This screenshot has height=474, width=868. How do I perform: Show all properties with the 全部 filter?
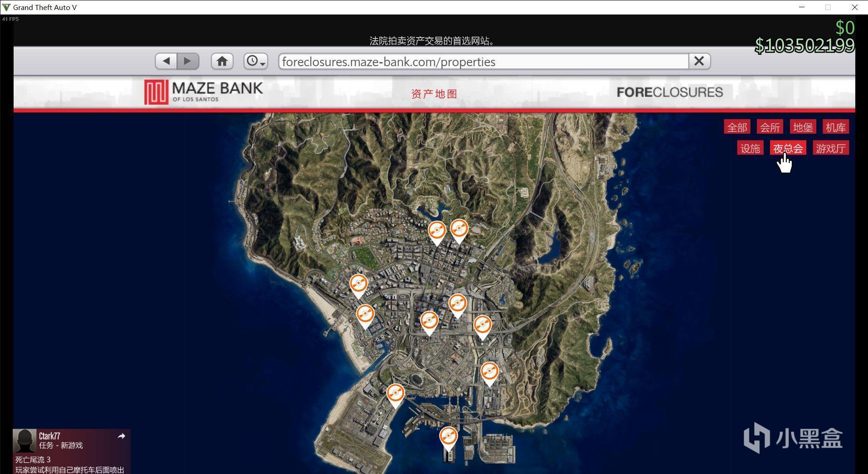tap(737, 127)
